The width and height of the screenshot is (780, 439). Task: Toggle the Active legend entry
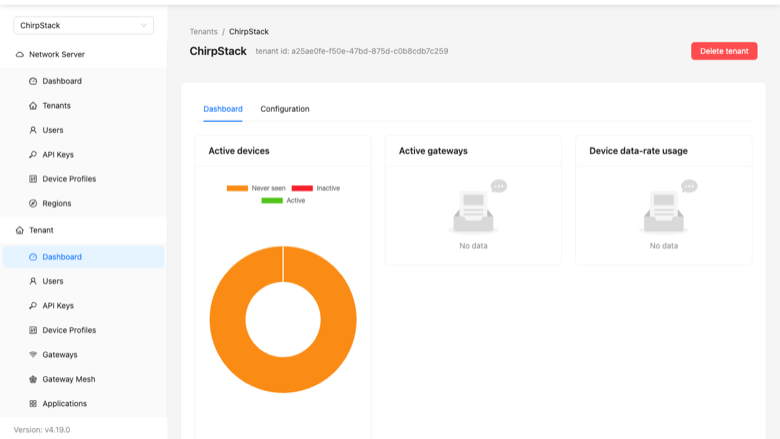pyautogui.click(x=283, y=200)
